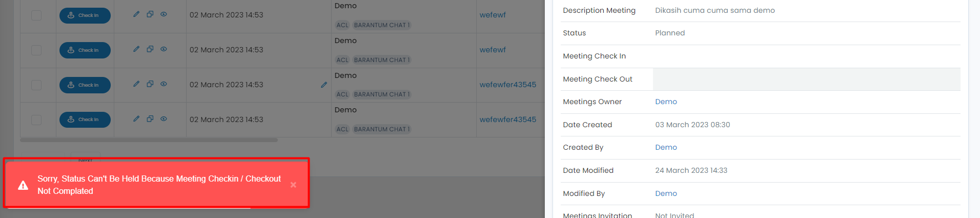Click the copy icon in second row
The height and width of the screenshot is (218, 980).
point(150,49)
